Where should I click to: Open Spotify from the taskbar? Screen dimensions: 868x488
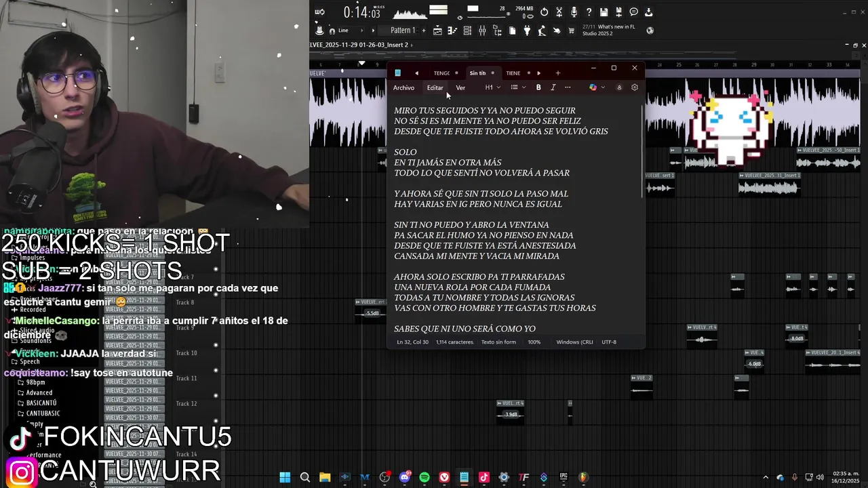point(425,477)
